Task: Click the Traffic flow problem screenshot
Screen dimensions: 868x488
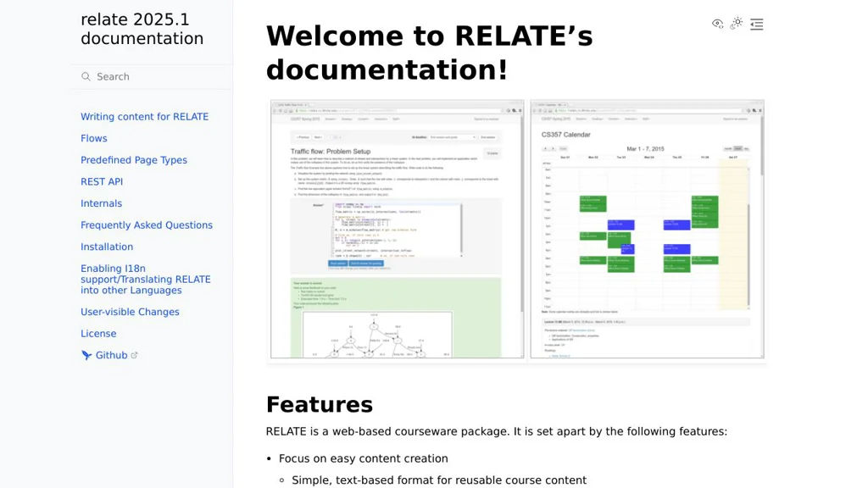Action: [397, 229]
